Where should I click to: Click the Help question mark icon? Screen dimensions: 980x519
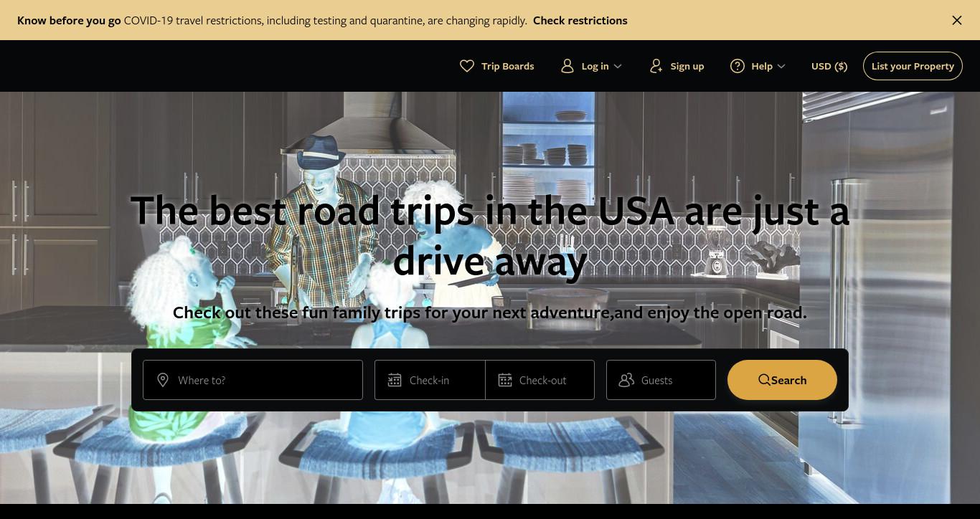(738, 66)
